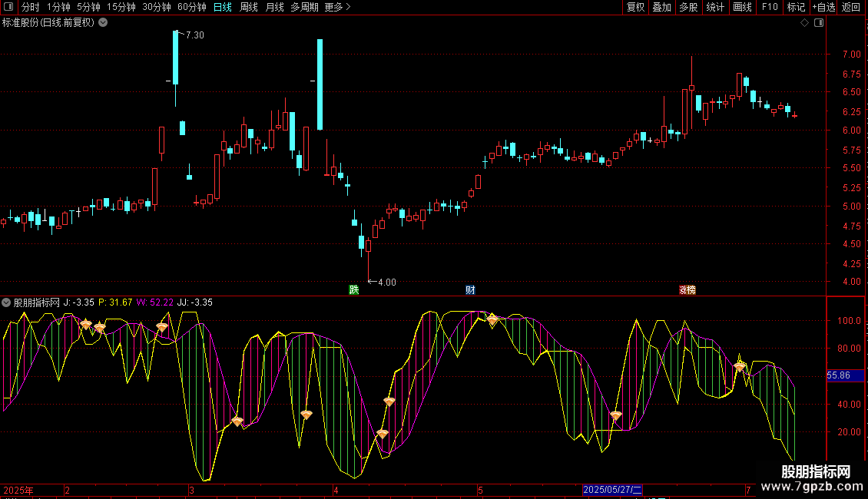Toggle the right side panel icon above chart
The image size is (868, 499).
pos(819,23)
